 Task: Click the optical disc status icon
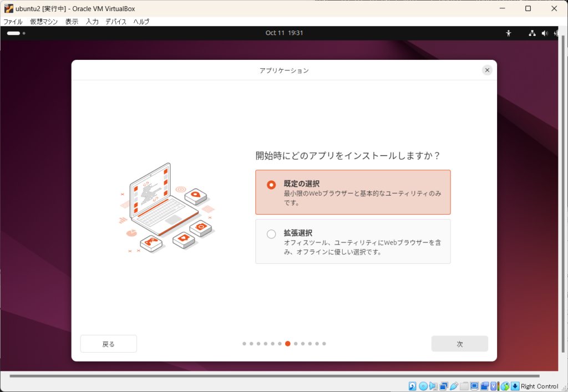pyautogui.click(x=423, y=386)
